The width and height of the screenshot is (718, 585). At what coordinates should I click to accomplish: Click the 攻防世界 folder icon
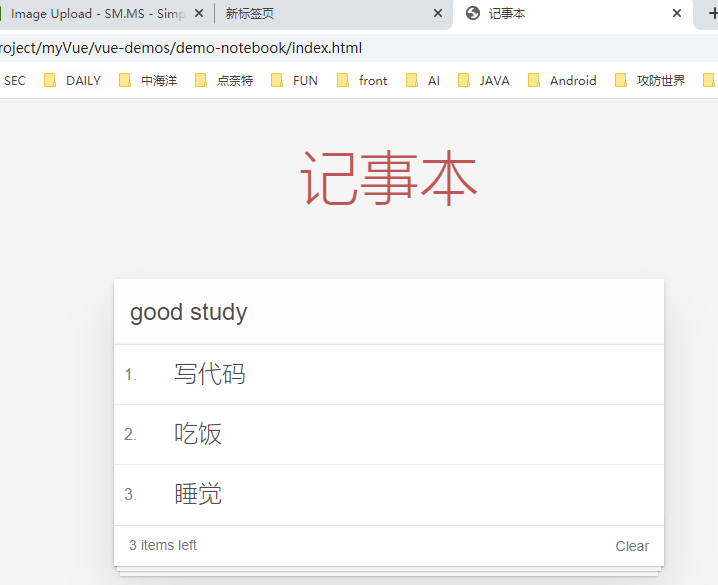(x=620, y=81)
